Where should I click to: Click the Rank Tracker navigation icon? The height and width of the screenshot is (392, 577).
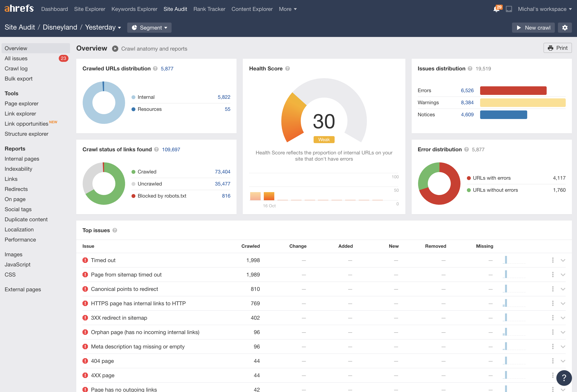(209, 9)
